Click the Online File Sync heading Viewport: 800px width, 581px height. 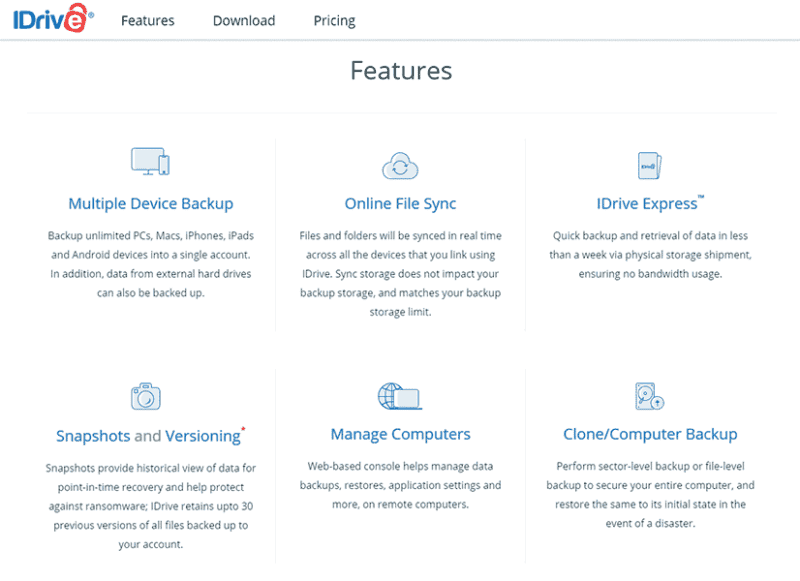(x=400, y=203)
